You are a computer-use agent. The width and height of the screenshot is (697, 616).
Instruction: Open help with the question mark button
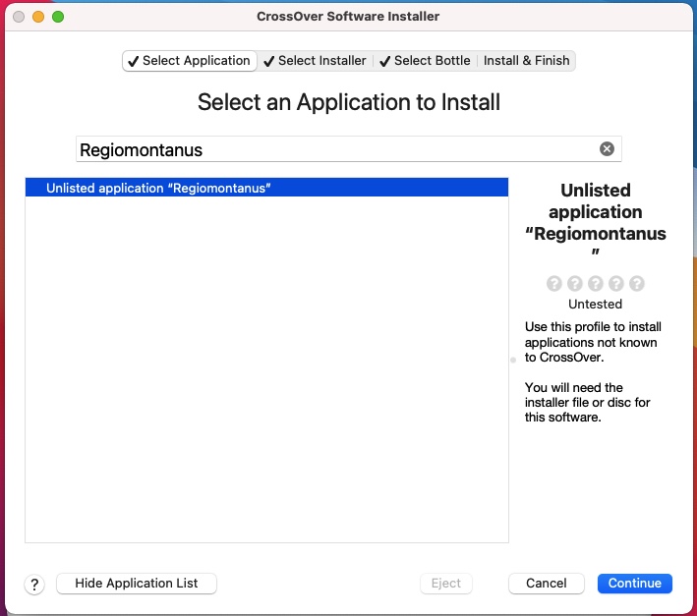pos(34,584)
